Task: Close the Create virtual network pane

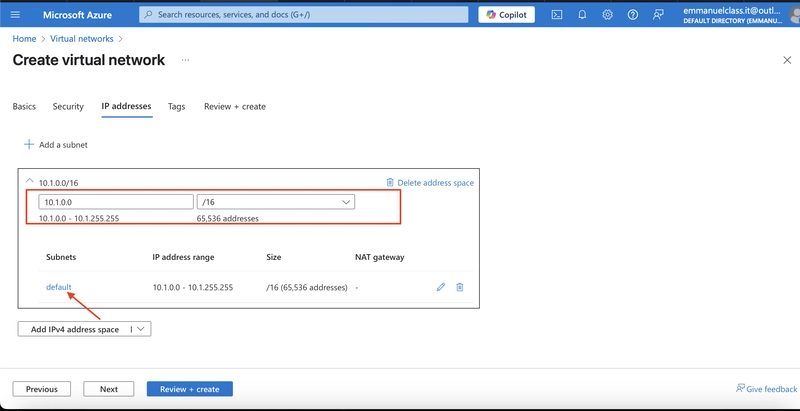Action: (787, 60)
